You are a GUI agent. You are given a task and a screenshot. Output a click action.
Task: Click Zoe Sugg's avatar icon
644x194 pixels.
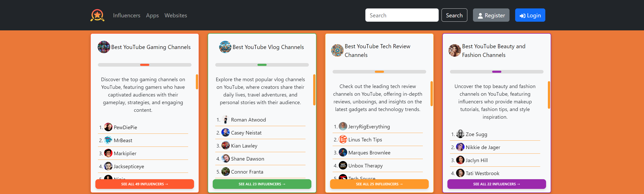click(460, 134)
